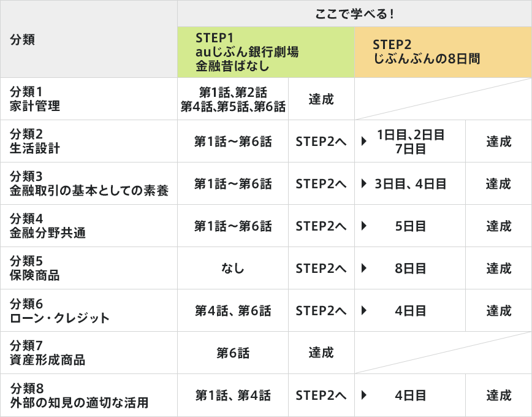Click the arrow icon in ローン・クレジット row

(364, 310)
